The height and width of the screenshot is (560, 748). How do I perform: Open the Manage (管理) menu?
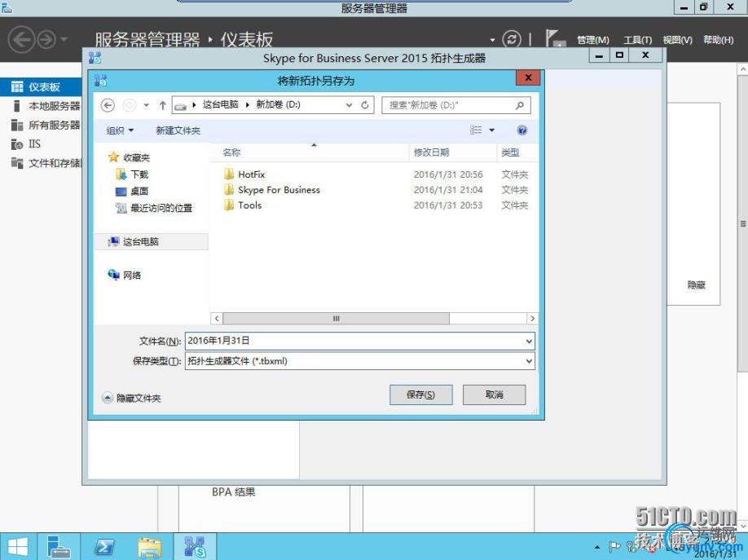593,40
